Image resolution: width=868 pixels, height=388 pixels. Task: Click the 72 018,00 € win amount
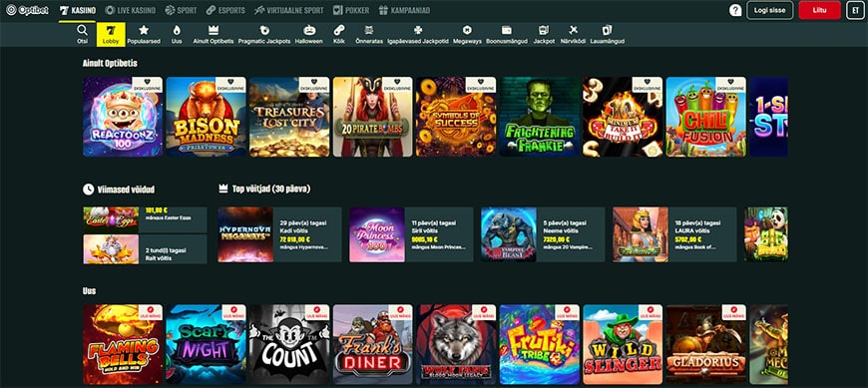click(x=294, y=239)
